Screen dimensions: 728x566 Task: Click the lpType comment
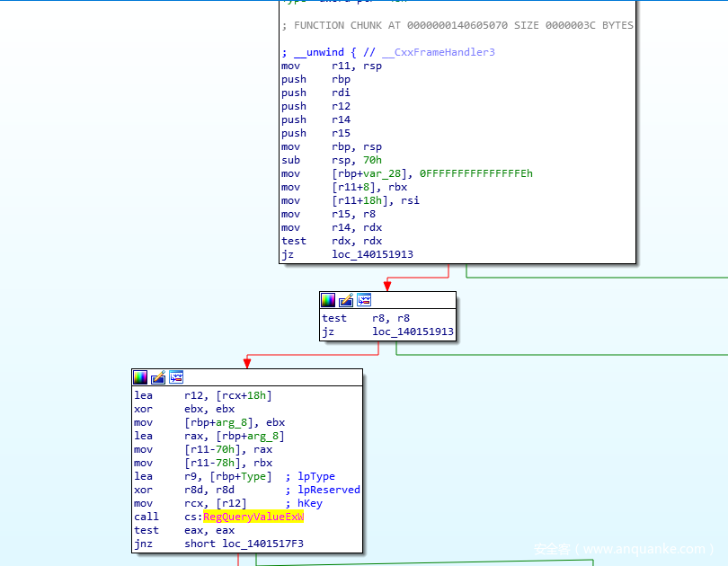tap(315, 476)
